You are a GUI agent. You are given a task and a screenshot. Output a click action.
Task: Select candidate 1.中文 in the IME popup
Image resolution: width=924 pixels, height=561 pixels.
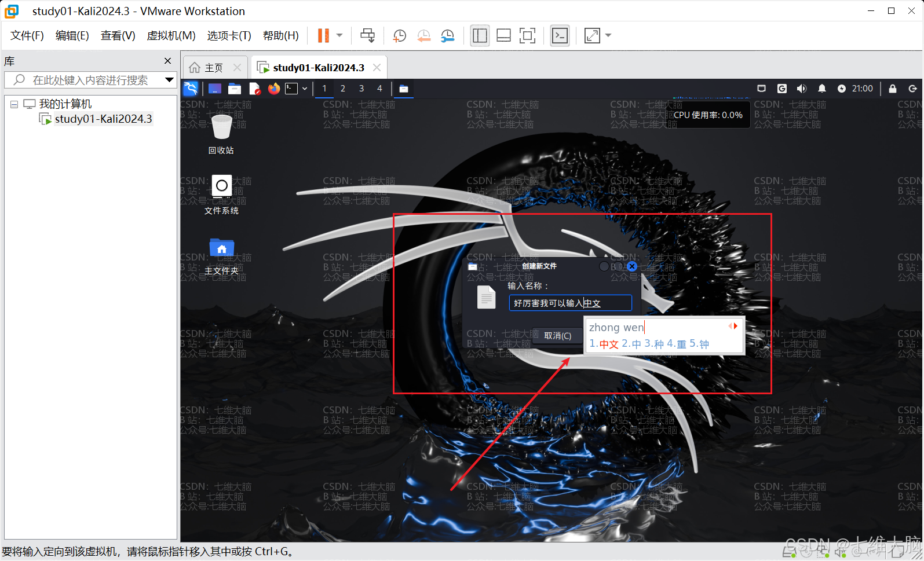[x=604, y=344]
